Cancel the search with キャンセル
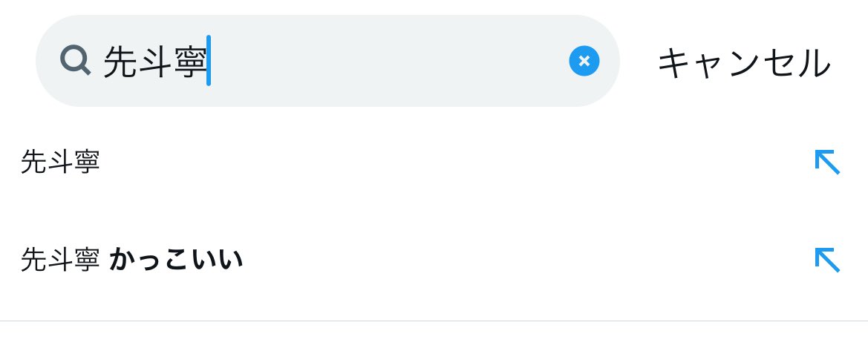 point(744,62)
